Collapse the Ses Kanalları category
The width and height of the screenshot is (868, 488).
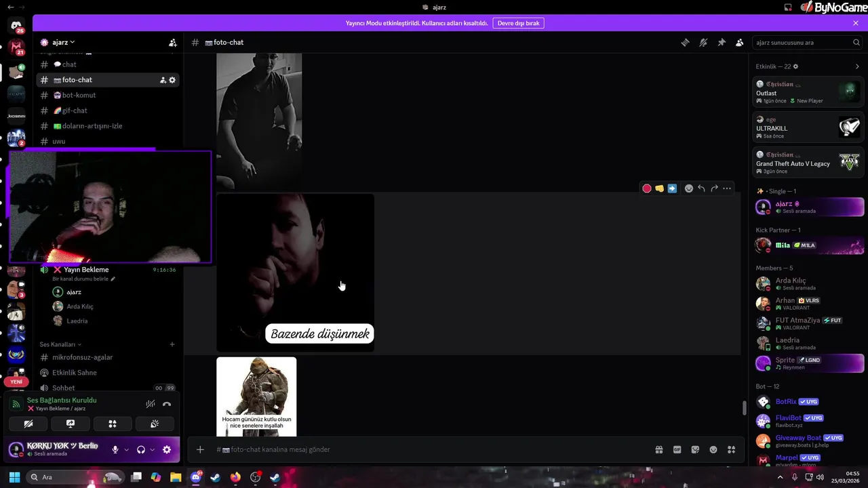(x=60, y=344)
